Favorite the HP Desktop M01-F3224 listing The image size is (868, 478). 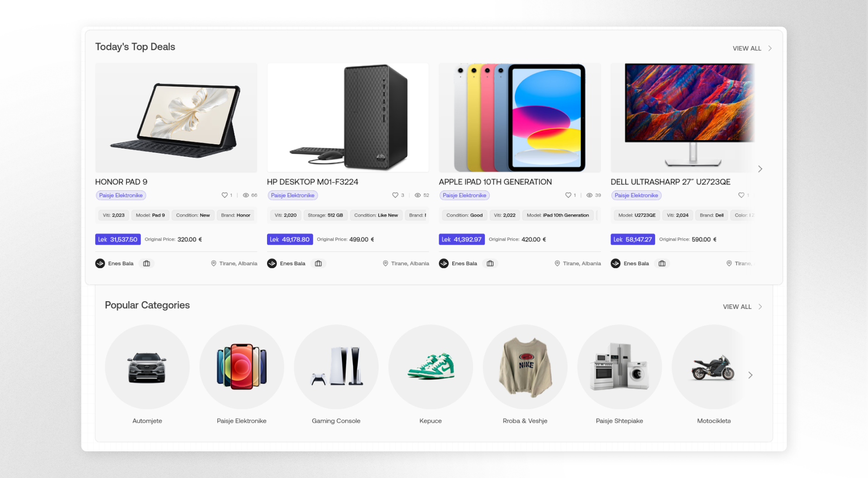395,195
